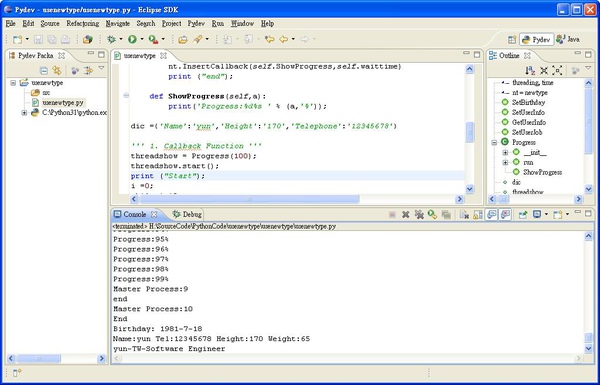Image resolution: width=600 pixels, height=385 pixels.
Task: Open the Package Explorer view menu triangle
Action: (101, 68)
